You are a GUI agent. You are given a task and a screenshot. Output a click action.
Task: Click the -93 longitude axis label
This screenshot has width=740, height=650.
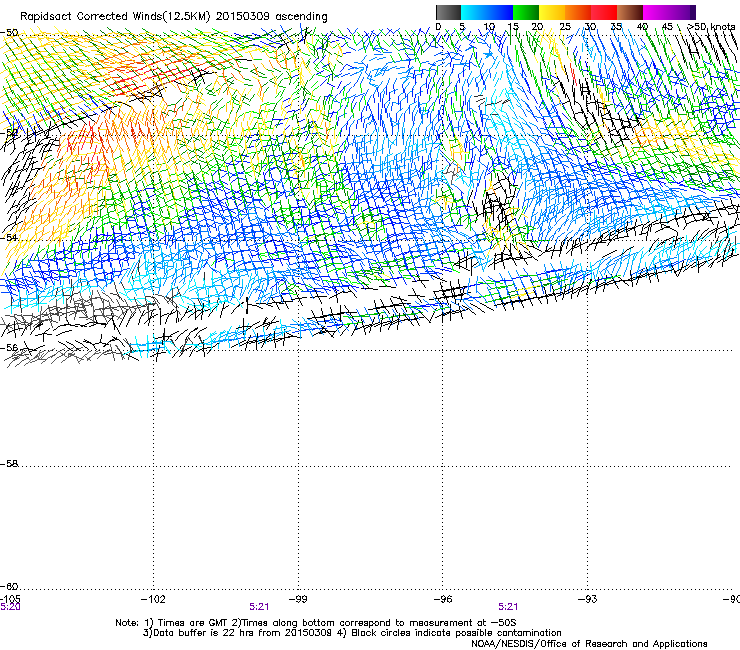click(588, 599)
